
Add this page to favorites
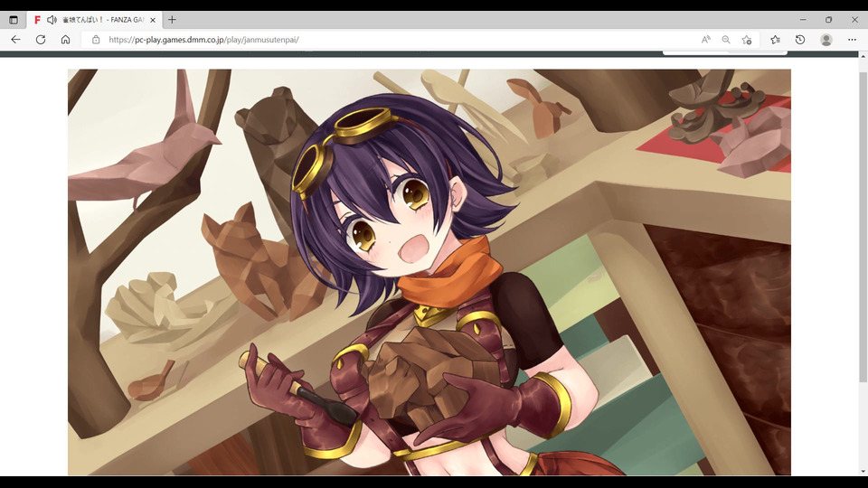tap(747, 40)
